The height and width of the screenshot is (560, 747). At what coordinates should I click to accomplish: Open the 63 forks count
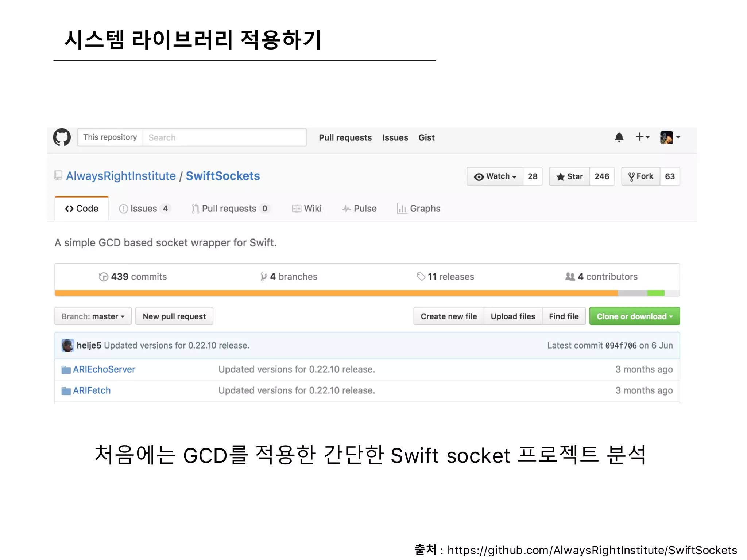point(670,176)
